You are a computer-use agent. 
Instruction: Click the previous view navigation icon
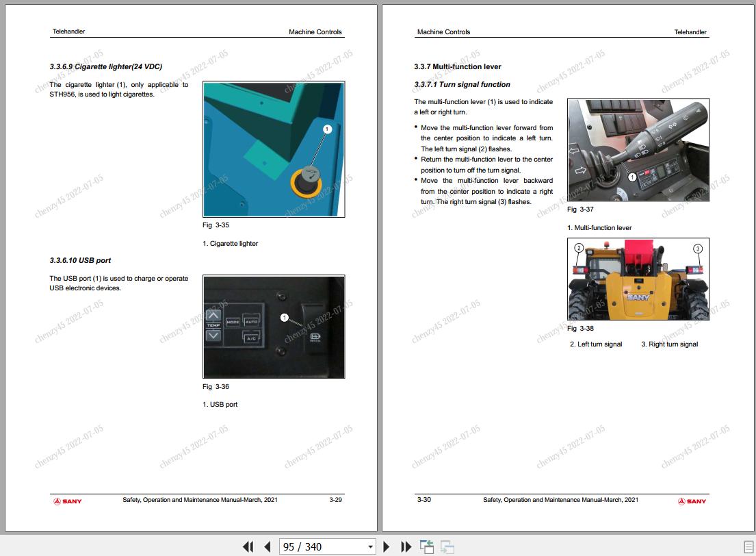tap(427, 546)
